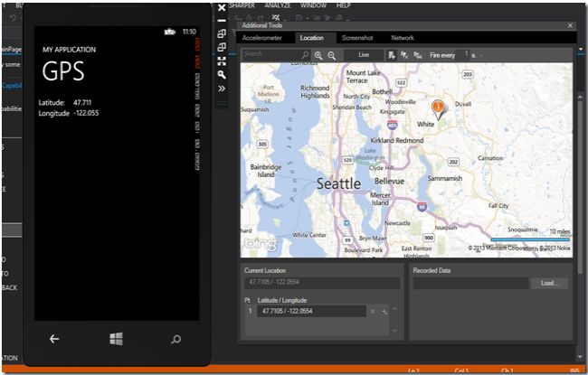Viewport: 588px width, 375px height.
Task: Click the route 305 shield on the map
Action: [262, 144]
